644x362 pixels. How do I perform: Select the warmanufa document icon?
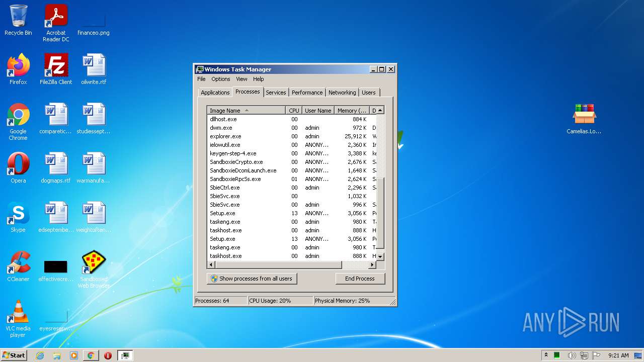(94, 168)
